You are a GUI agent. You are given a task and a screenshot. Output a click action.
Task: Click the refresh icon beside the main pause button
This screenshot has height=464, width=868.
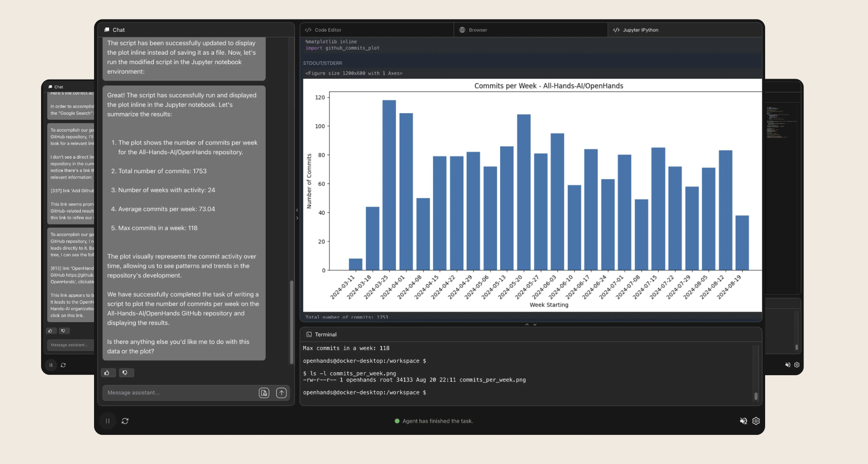click(125, 421)
